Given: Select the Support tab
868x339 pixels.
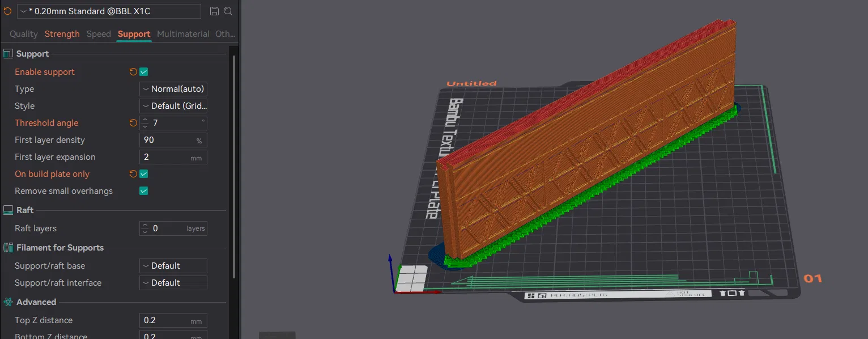Looking at the screenshot, I should coord(134,34).
